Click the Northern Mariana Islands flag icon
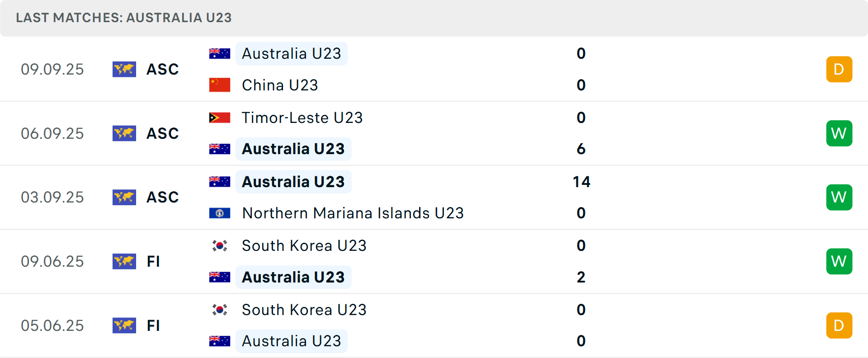Screen dimensions: 868x358 [x=220, y=213]
